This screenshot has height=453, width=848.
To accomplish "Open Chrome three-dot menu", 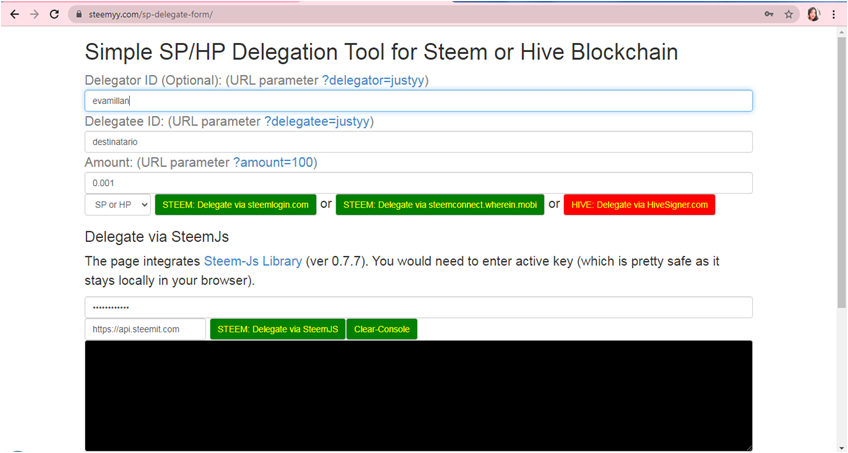I will click(833, 15).
